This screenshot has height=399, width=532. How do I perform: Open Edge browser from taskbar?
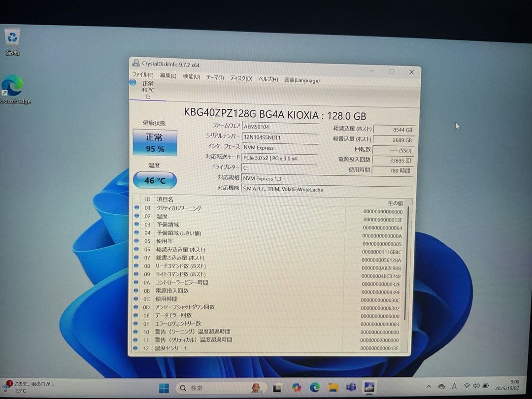click(x=315, y=388)
